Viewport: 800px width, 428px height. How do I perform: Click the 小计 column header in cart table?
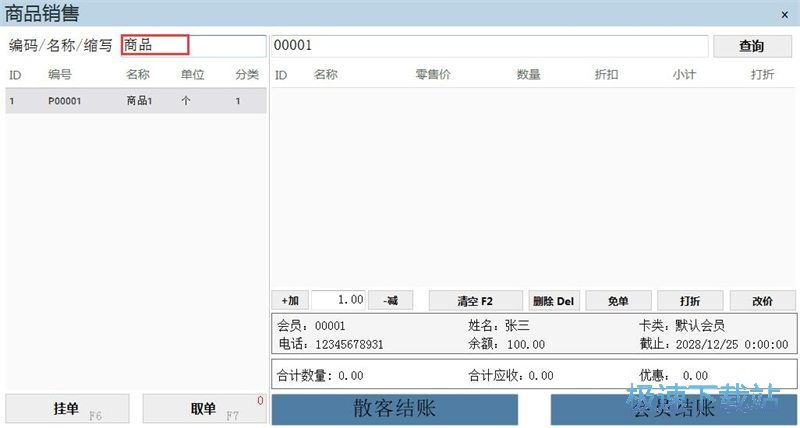pos(684,74)
